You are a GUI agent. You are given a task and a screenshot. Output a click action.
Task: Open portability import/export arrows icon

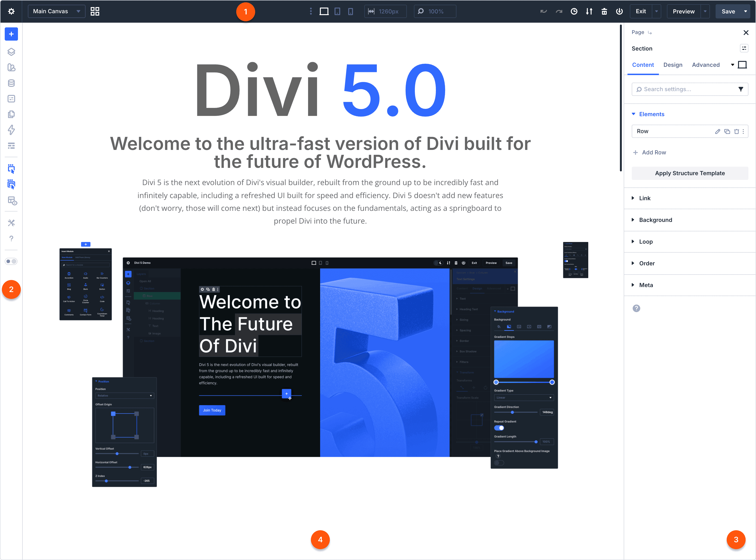tap(589, 12)
